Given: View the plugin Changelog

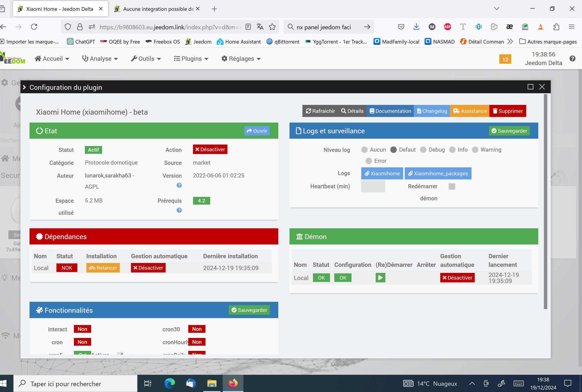Looking at the screenshot, I should [432, 111].
